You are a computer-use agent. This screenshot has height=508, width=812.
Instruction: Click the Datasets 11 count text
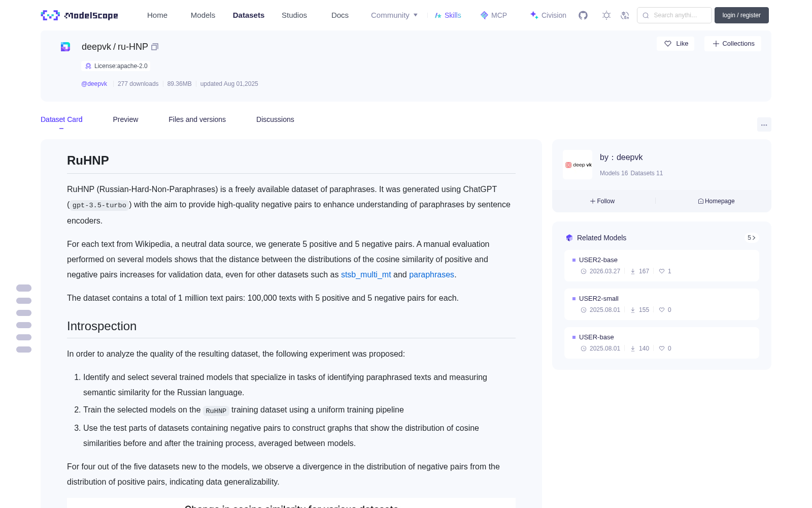click(x=647, y=173)
